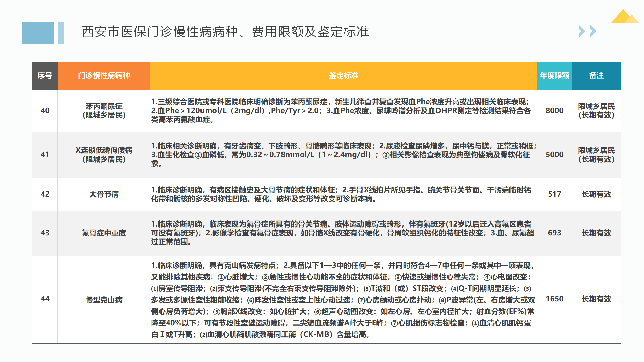This screenshot has width=644, height=362.
Task: Select the 序号 column header
Action: [45, 76]
